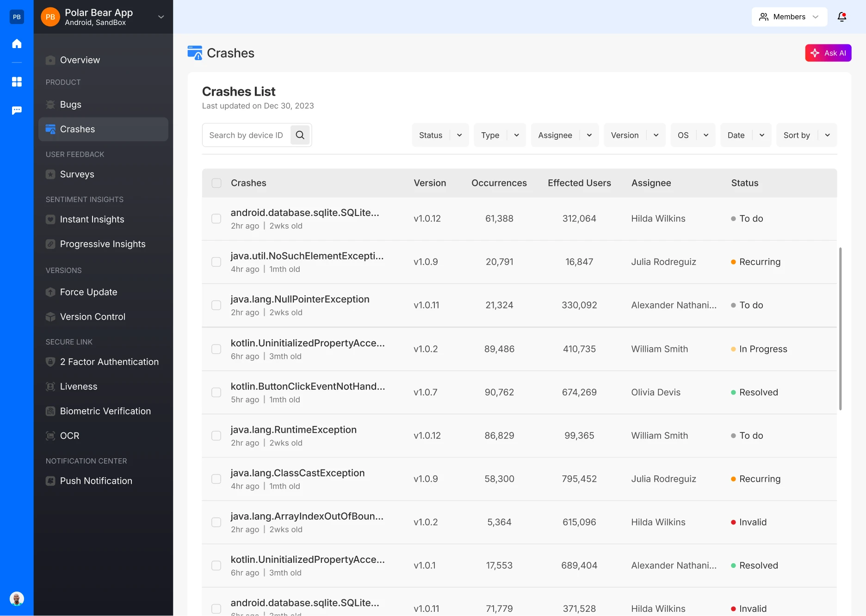866x616 pixels.
Task: Click the user avatar at bottom left
Action: (x=17, y=599)
